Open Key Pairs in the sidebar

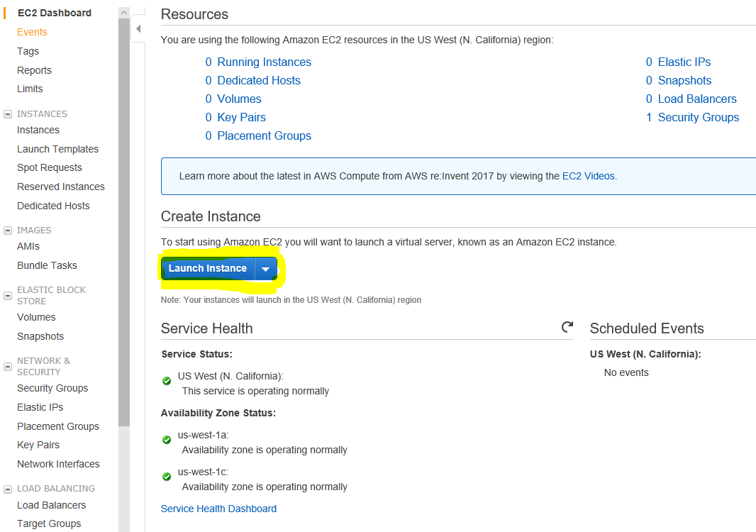click(x=38, y=445)
